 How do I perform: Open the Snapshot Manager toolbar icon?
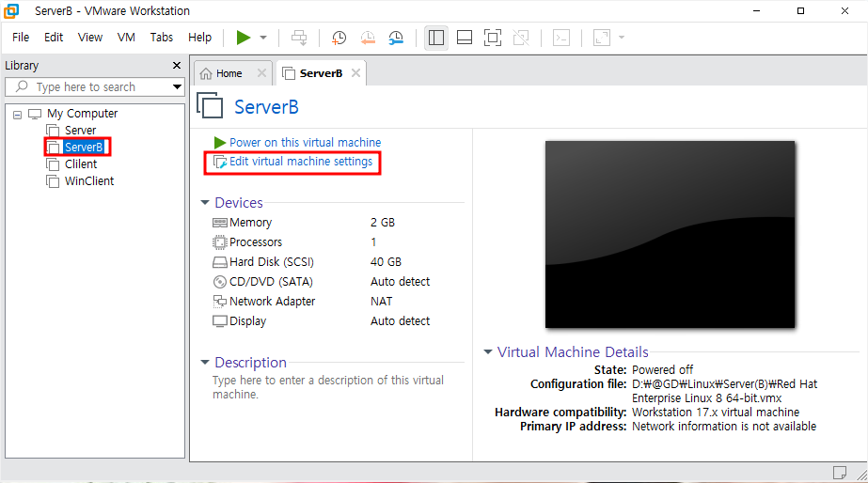pyautogui.click(x=396, y=38)
